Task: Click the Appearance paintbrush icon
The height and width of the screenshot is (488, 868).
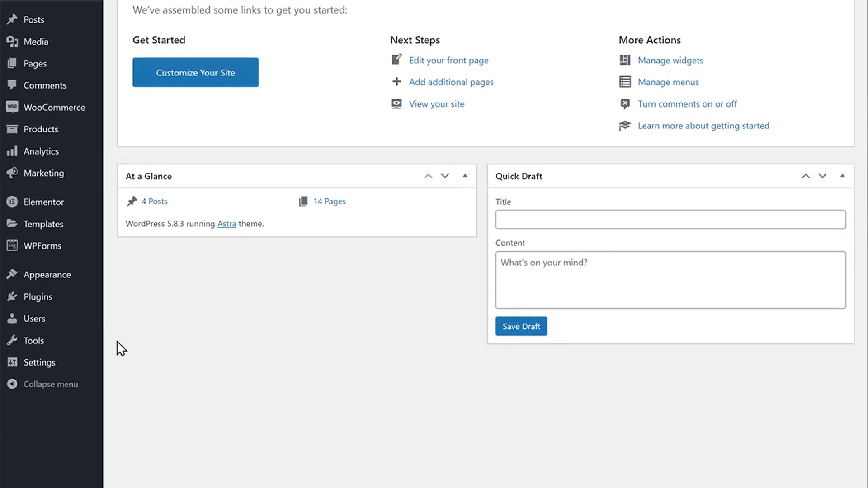Action: click(12, 274)
